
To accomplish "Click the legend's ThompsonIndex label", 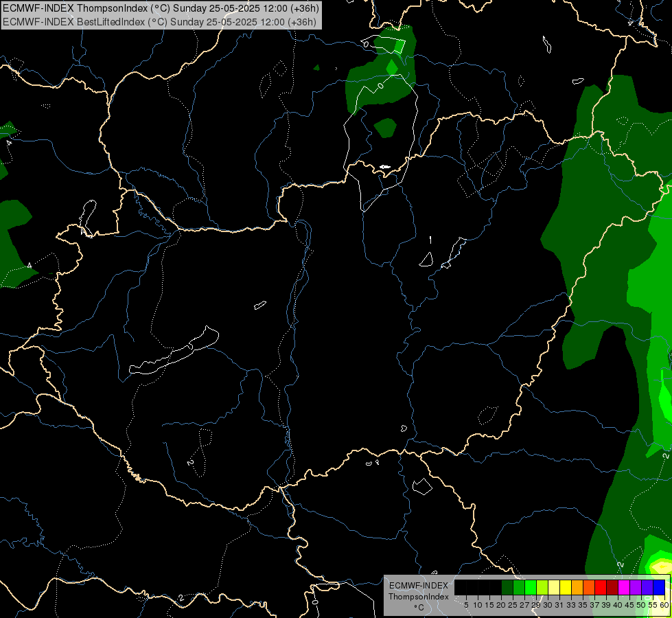I will (419, 597).
